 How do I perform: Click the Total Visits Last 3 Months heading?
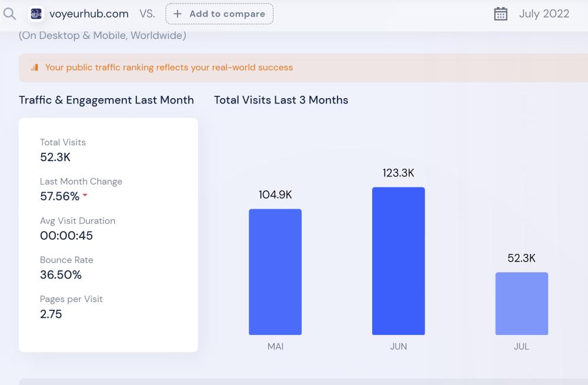[x=281, y=100]
